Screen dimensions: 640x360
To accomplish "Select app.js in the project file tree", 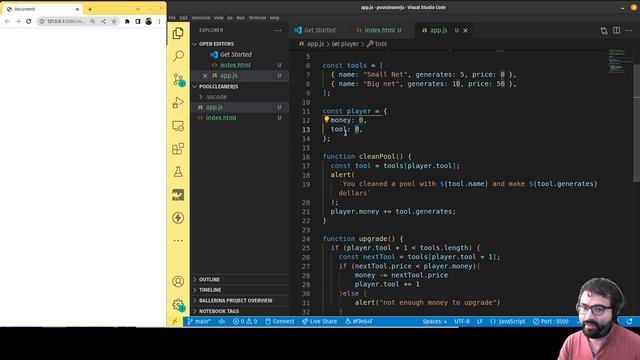I will click(x=214, y=107).
